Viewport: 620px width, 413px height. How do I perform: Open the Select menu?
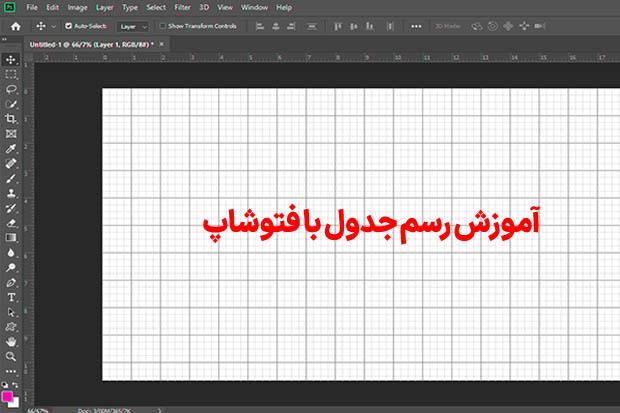click(156, 7)
